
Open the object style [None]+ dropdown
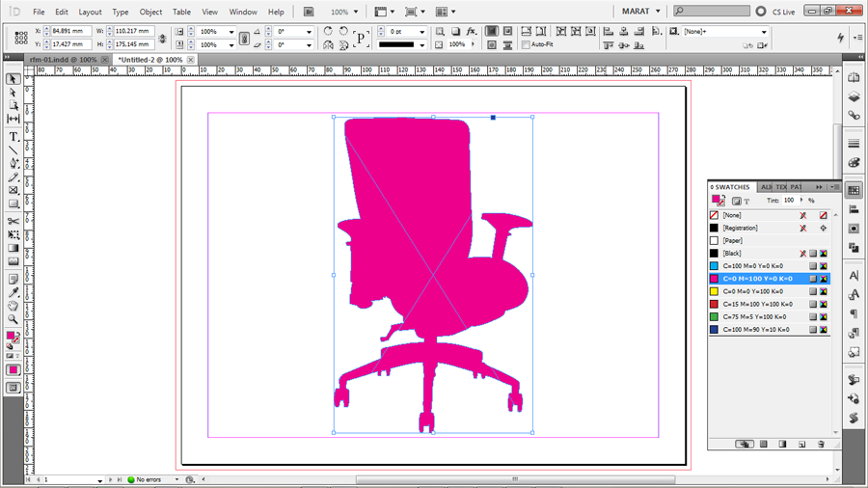[764, 32]
